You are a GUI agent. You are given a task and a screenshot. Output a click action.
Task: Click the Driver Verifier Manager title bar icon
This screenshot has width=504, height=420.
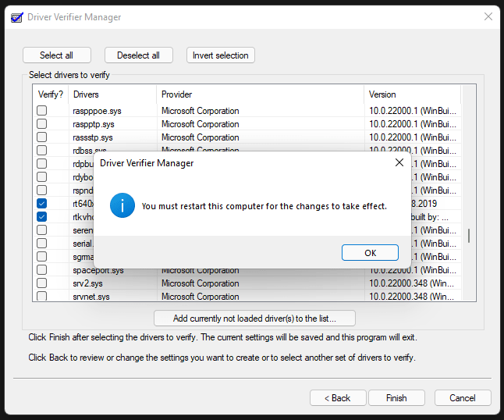coord(16,17)
